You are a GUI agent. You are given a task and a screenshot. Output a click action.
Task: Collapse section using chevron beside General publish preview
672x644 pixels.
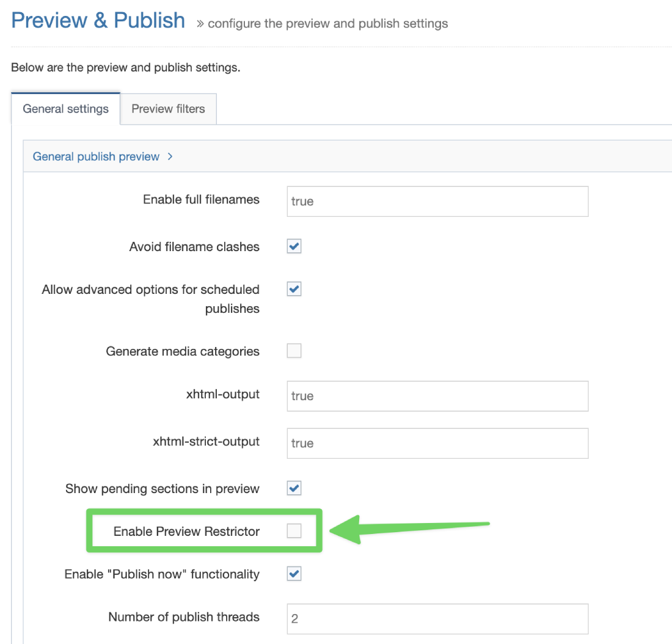pos(170,157)
